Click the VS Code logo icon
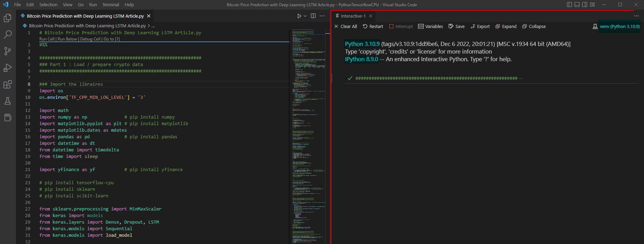The height and width of the screenshot is (244, 644). (x=6, y=4)
